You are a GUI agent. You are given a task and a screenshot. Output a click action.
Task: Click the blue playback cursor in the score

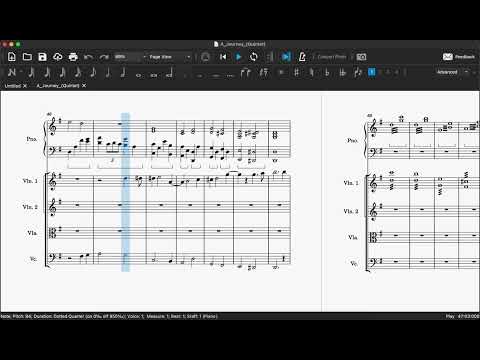coord(125,192)
